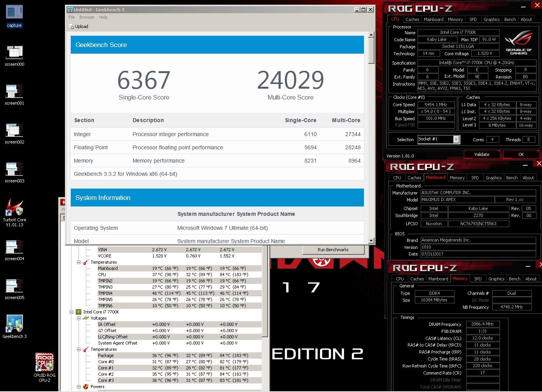Click the BIOS Version 1010 field
Image resolution: width=542 pixels, height=392 pixels.
(x=478, y=247)
